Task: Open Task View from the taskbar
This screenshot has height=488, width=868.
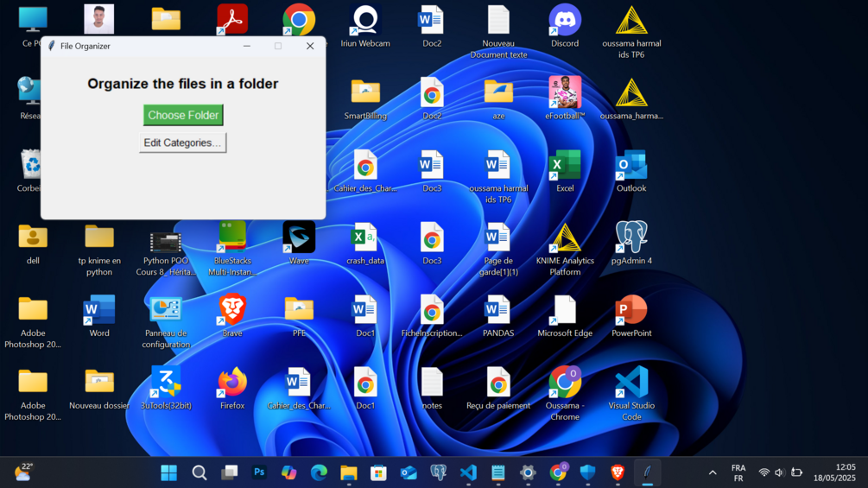Action: (229, 472)
